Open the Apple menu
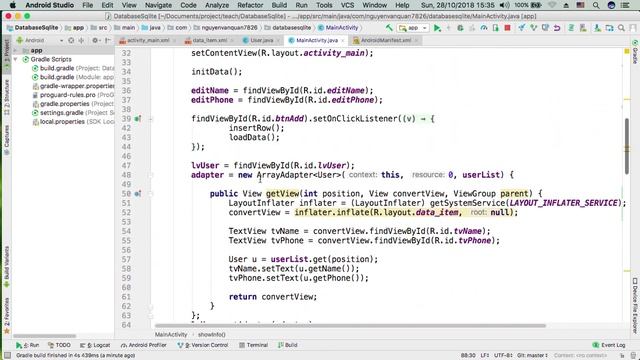The width and height of the screenshot is (640, 360). click(x=13, y=5)
